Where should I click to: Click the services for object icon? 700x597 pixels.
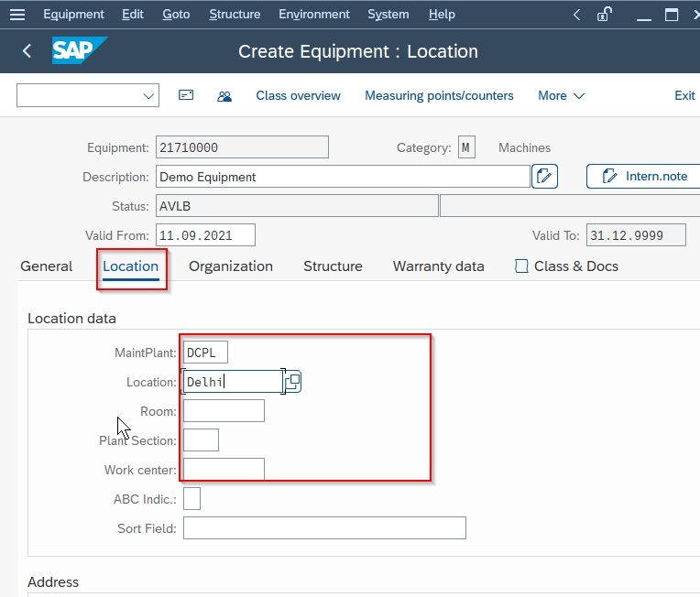[x=186, y=95]
